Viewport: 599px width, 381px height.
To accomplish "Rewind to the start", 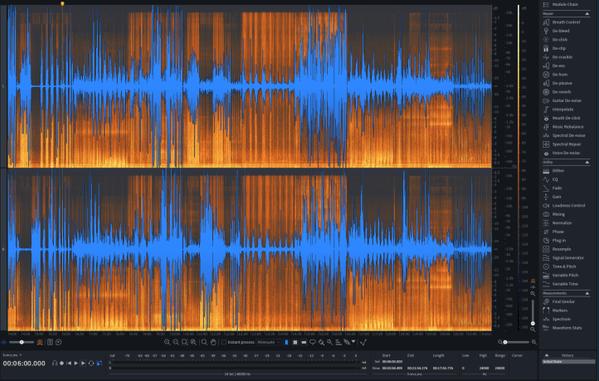I will pos(69,363).
